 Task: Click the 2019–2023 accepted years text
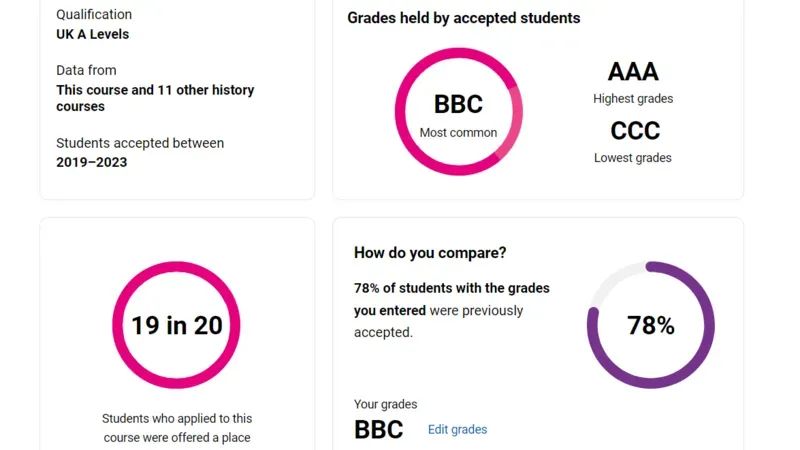[x=91, y=162]
